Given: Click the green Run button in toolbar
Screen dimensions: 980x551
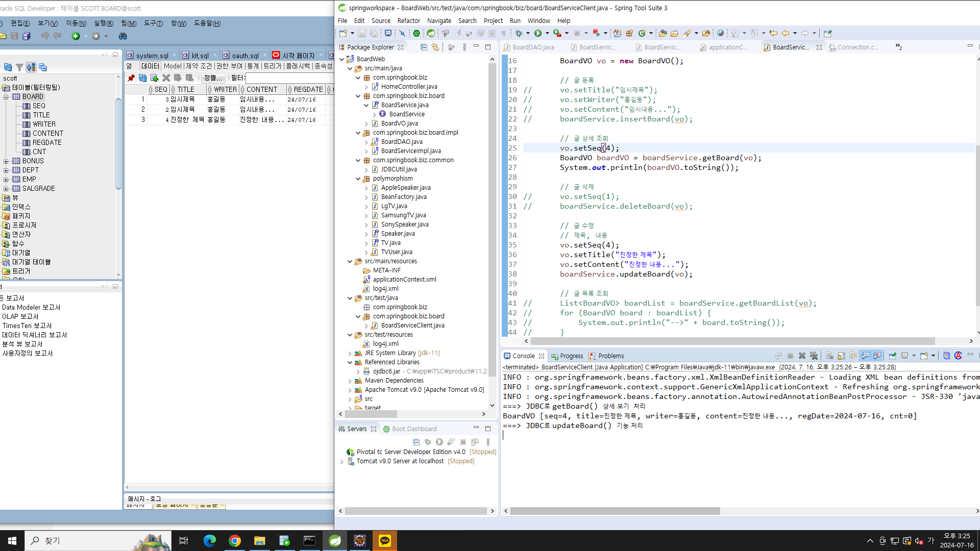Looking at the screenshot, I should pyautogui.click(x=537, y=33).
